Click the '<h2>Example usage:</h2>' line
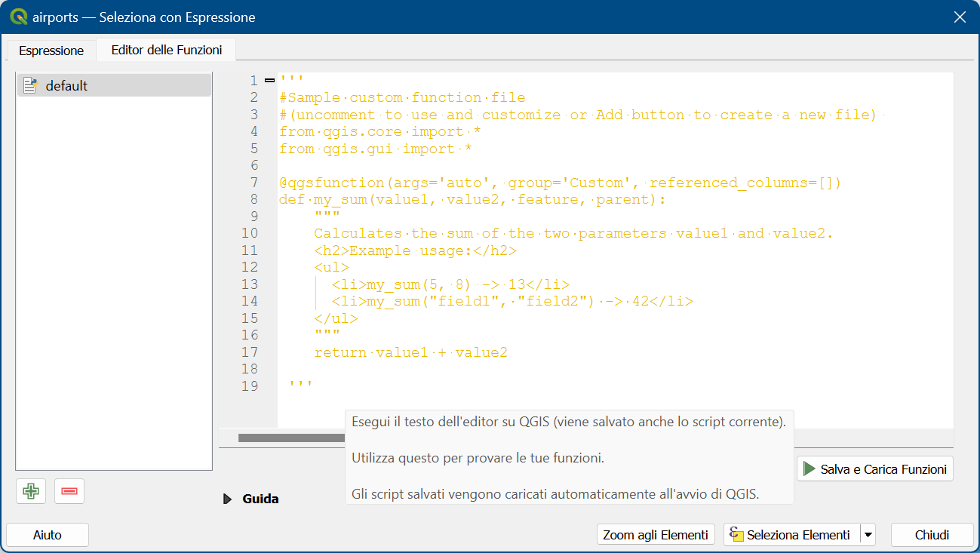This screenshot has width=980, height=553. tap(415, 250)
